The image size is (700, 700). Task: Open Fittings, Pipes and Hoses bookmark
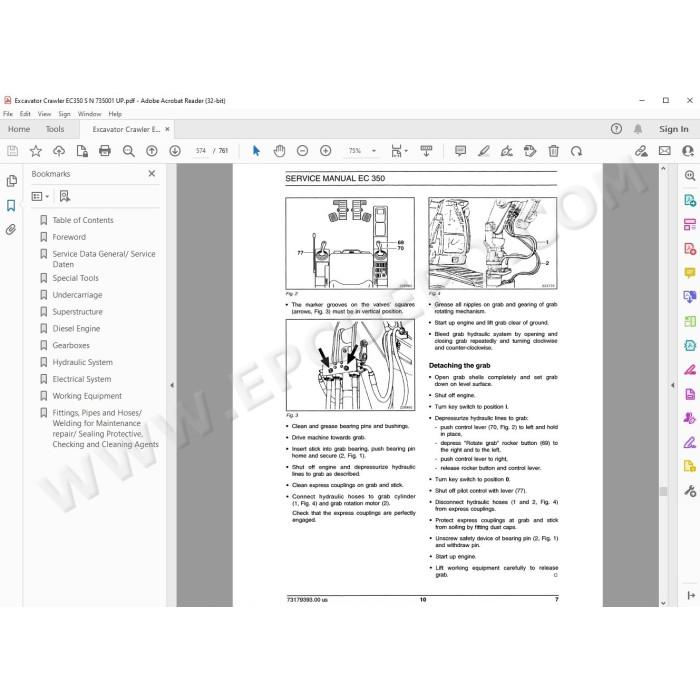click(x=105, y=429)
